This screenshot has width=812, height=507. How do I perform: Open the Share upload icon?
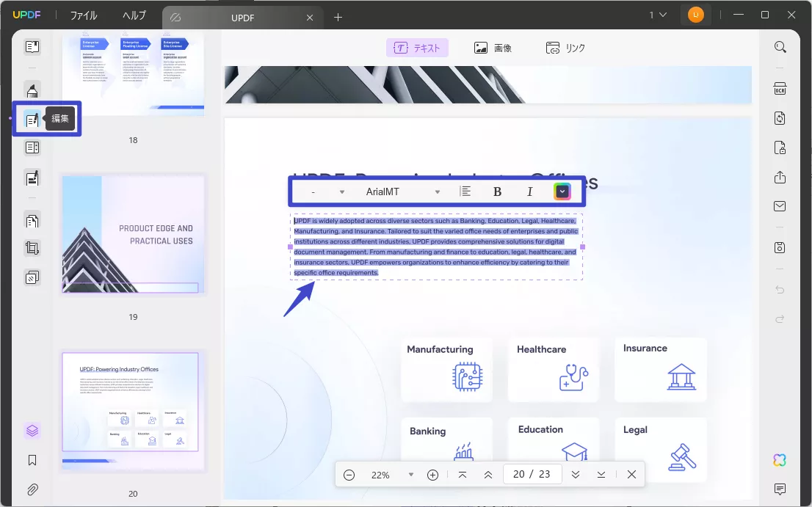point(780,178)
